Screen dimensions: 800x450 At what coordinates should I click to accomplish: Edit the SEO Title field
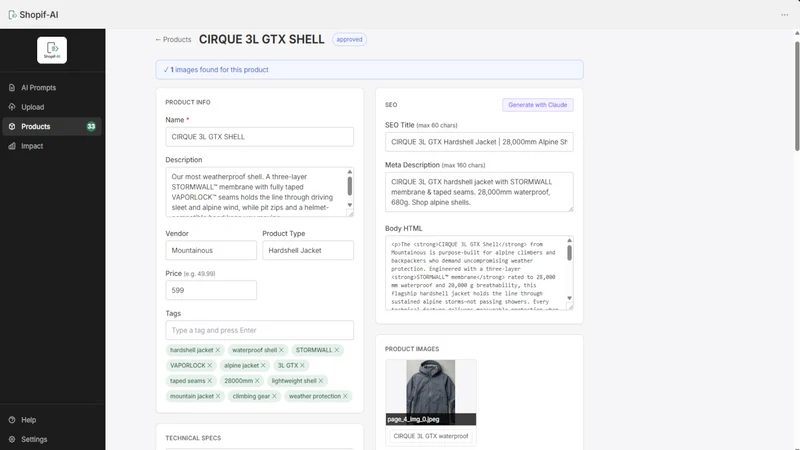pyautogui.click(x=479, y=142)
